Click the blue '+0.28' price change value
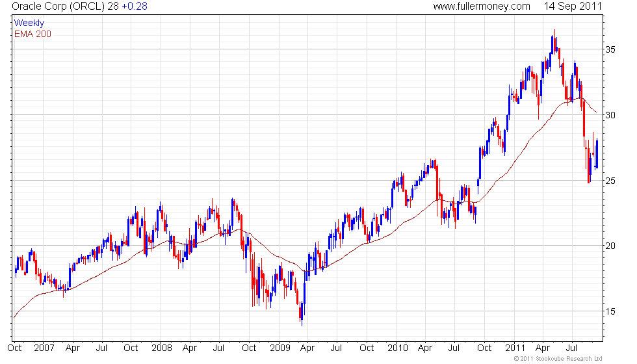 point(135,6)
